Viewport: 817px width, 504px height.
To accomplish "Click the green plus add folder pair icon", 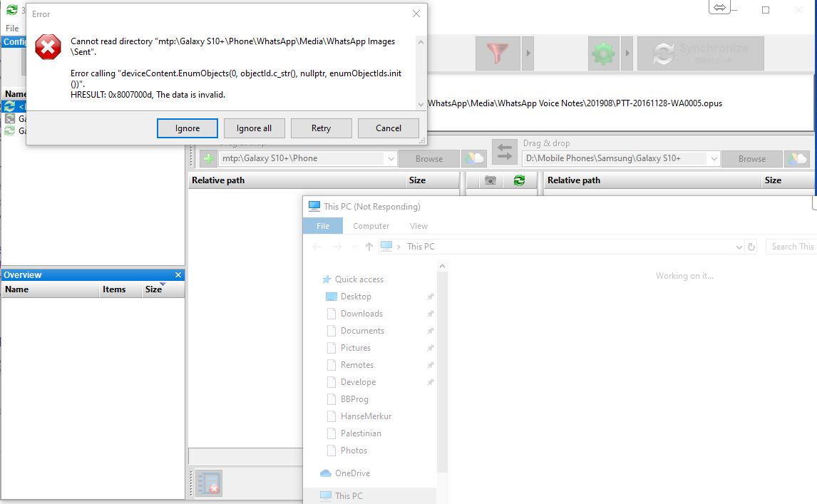I will coord(208,158).
